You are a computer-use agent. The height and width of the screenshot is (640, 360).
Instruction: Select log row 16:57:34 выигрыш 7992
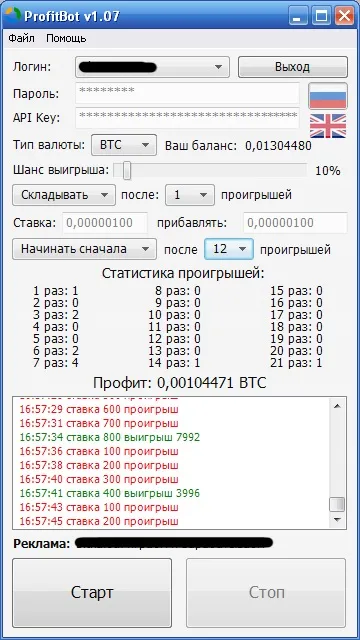[110, 438]
